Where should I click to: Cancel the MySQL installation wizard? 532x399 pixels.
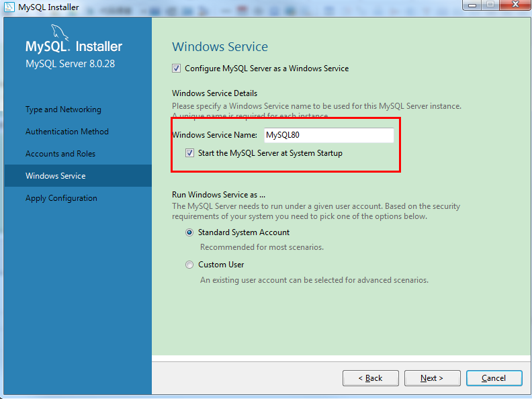click(494, 378)
